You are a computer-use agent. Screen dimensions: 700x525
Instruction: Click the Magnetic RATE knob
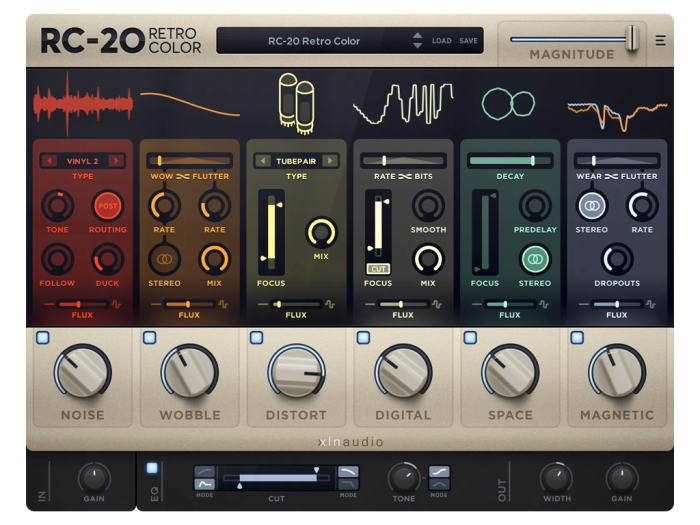642,206
